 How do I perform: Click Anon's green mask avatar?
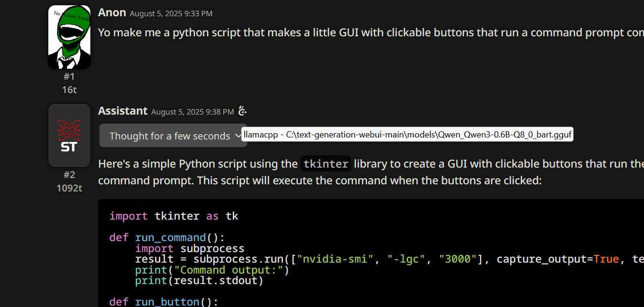(x=69, y=37)
